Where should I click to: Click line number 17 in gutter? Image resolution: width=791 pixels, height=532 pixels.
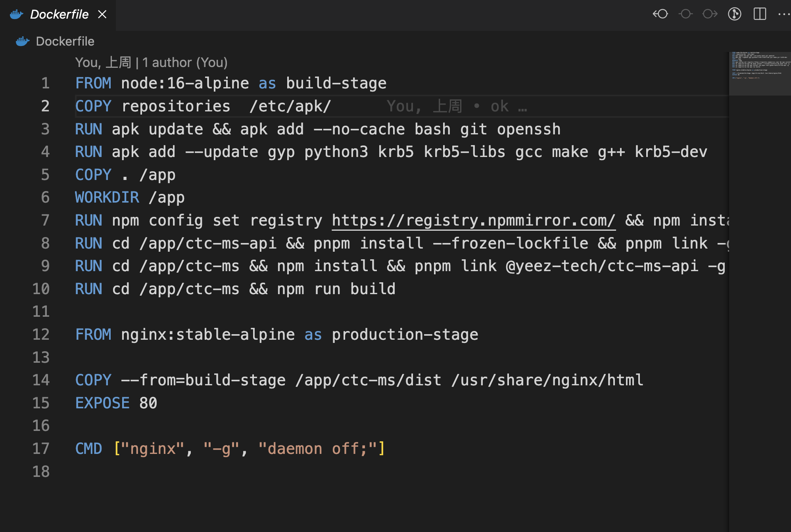tap(41, 449)
